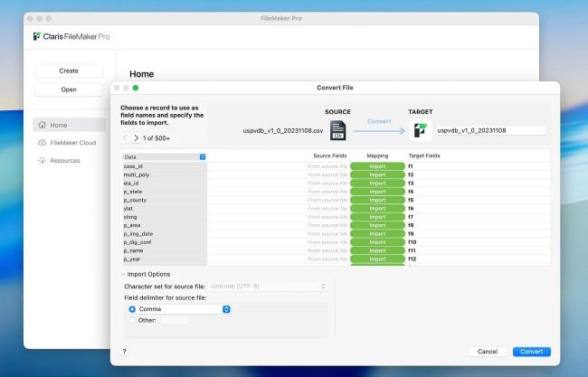Toggle Import mapping for eia_id row
Screen dimensions: 588x377
(377, 184)
